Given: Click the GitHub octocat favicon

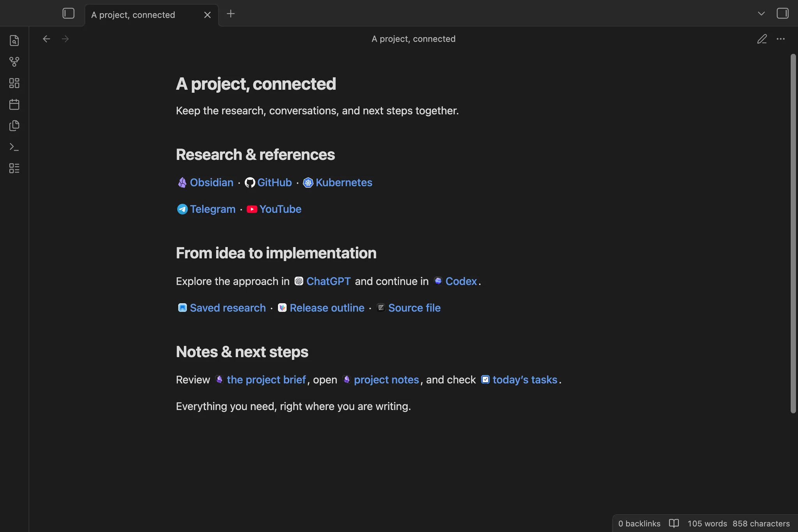Looking at the screenshot, I should (250, 182).
